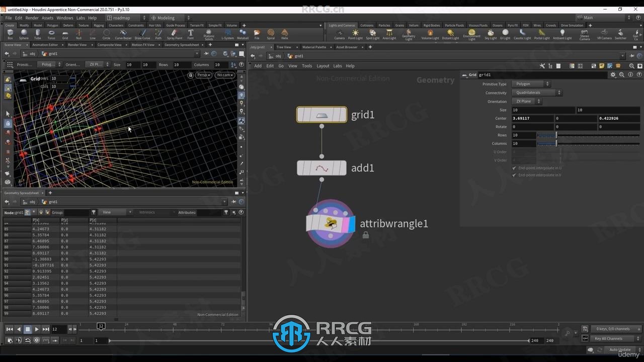The height and width of the screenshot is (362, 644).
Task: Select the attribwrangle1 node
Action: coord(331,224)
